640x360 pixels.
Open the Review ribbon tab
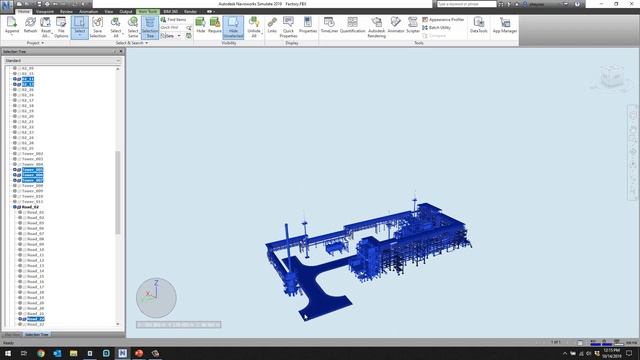(x=66, y=11)
